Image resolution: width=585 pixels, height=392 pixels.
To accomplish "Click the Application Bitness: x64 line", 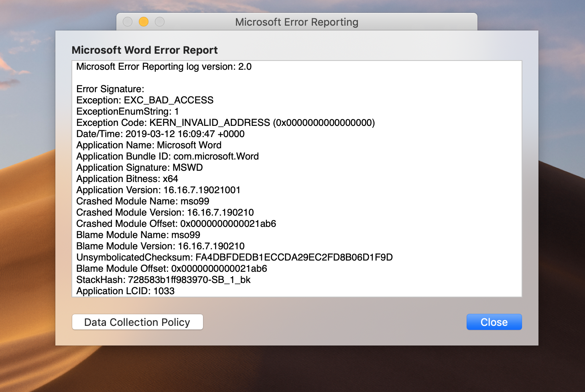I will pyautogui.click(x=127, y=179).
